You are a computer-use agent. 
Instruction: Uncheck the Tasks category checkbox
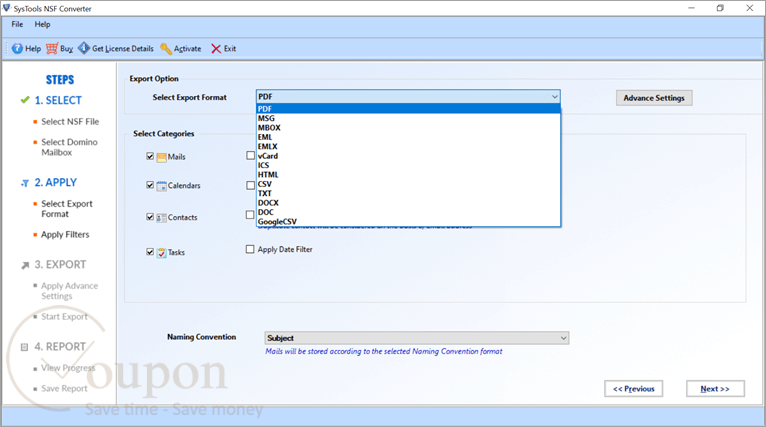150,252
